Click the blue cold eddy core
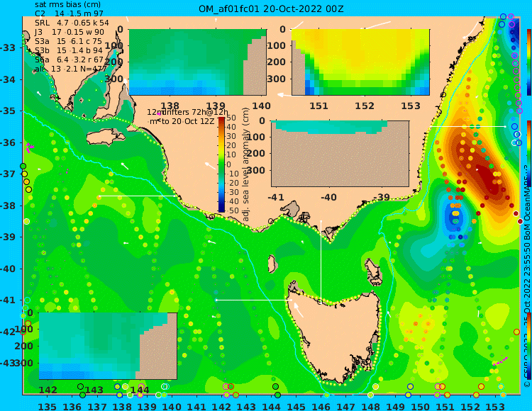Image resolution: width=532 pixels, height=411 pixels. [455, 215]
